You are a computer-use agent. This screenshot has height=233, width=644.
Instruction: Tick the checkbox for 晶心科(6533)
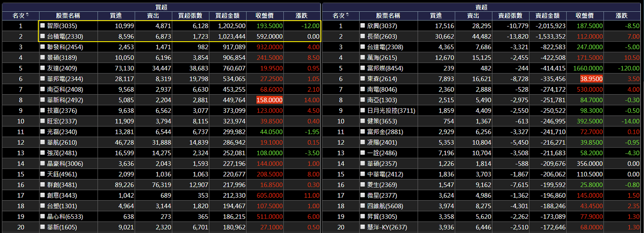point(43,217)
